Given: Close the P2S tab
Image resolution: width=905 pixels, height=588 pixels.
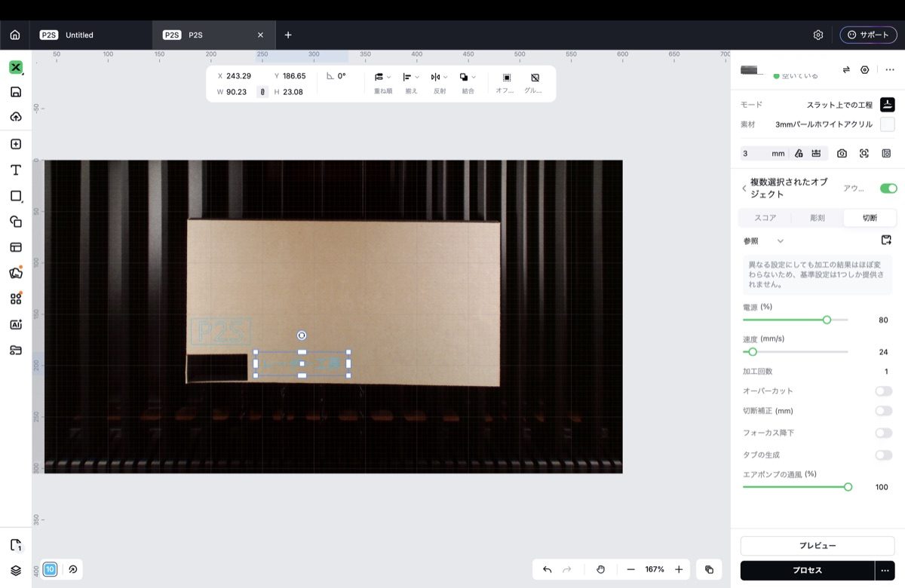Looking at the screenshot, I should click(260, 35).
